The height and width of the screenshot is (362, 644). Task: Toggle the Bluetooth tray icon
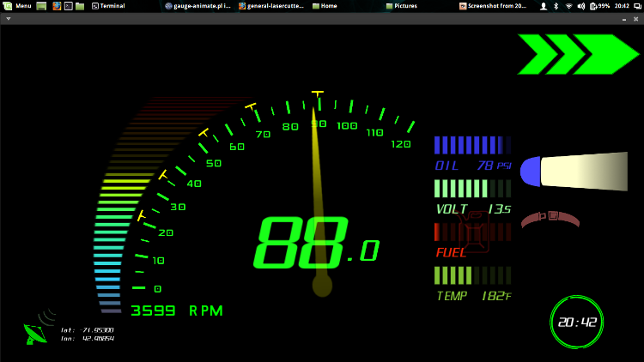pyautogui.click(x=556, y=5)
